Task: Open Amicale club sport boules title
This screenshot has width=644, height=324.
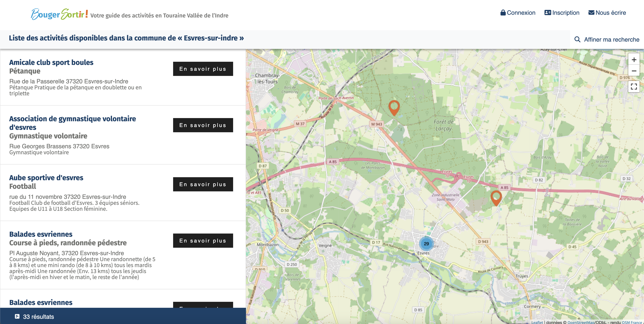Action: pyautogui.click(x=51, y=62)
